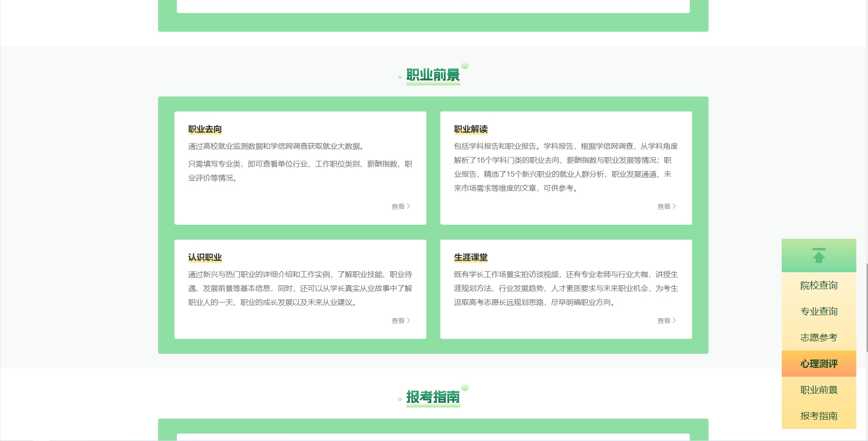
Task: Click the 生涯课堂 card title
Action: [x=471, y=257]
